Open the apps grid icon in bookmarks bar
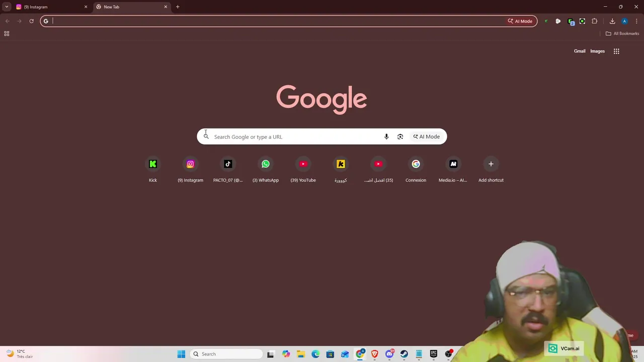 (x=7, y=34)
